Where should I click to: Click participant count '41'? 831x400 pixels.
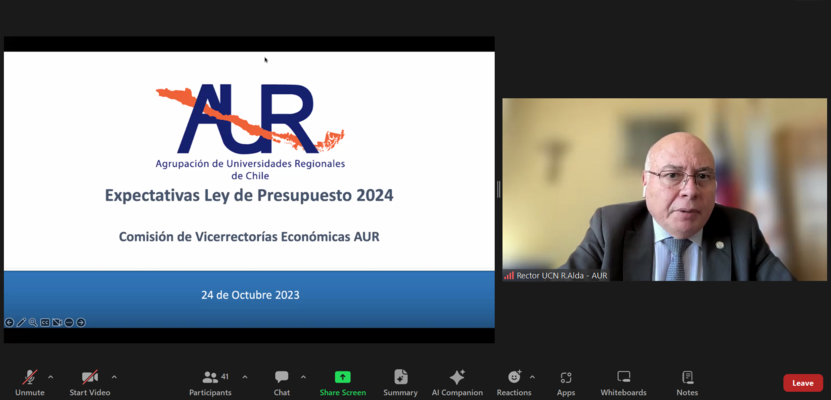[x=225, y=377]
